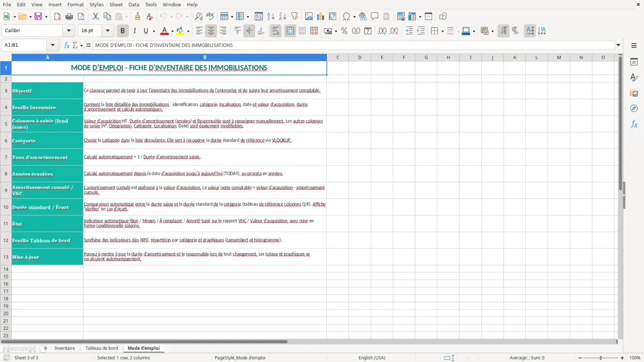Click the Print icon
The image size is (644, 362).
pyautogui.click(x=69, y=17)
